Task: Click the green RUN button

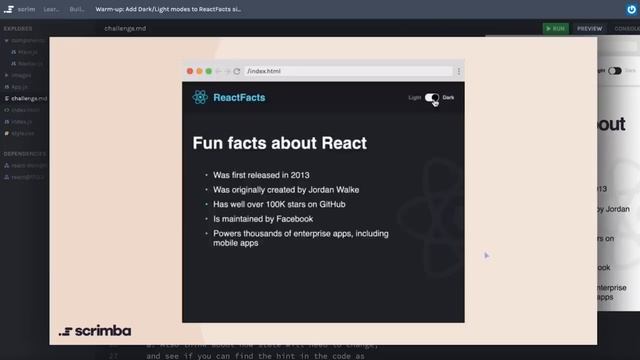Action: [x=556, y=29]
